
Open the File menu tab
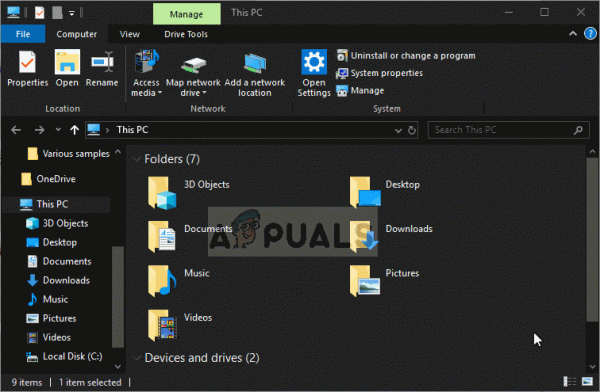[23, 34]
